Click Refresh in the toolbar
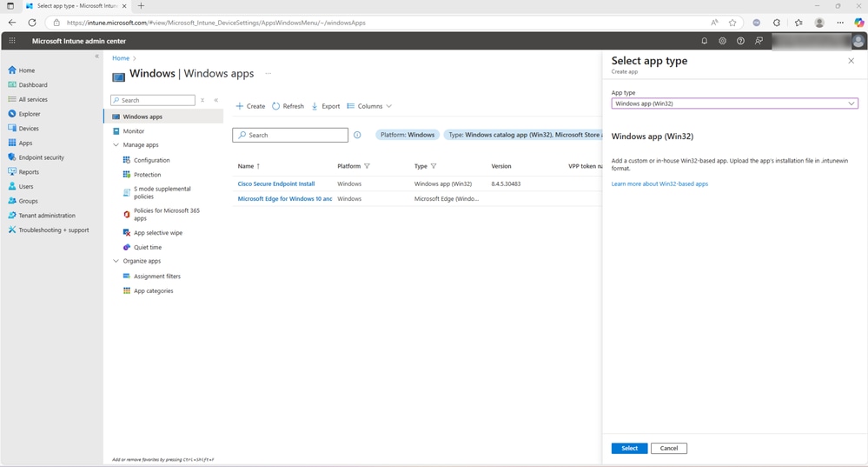The height and width of the screenshot is (467, 868). [288, 106]
